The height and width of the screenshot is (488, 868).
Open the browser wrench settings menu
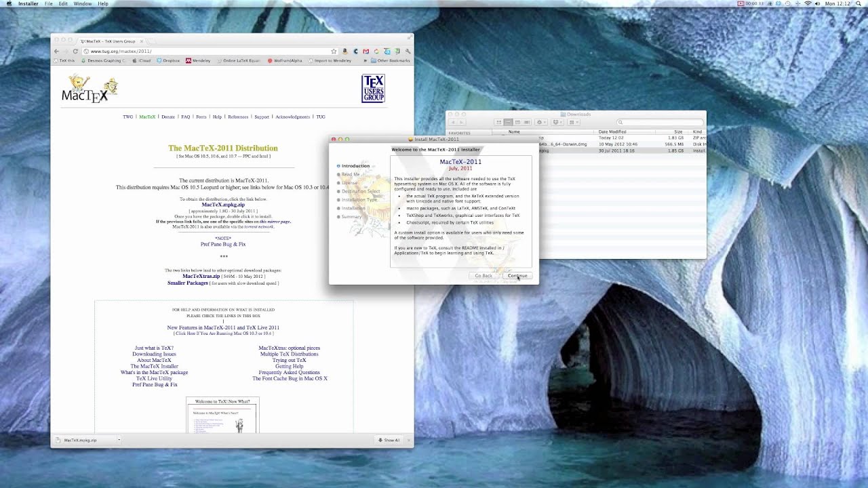coord(408,52)
